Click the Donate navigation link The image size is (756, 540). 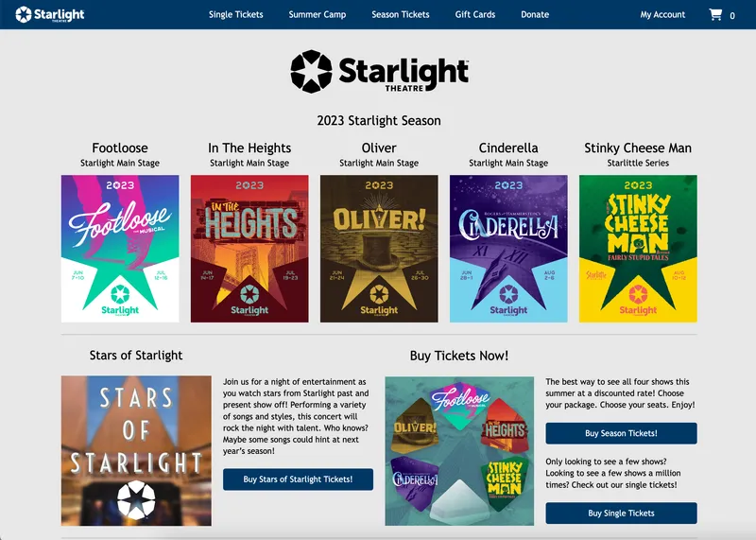coord(535,14)
